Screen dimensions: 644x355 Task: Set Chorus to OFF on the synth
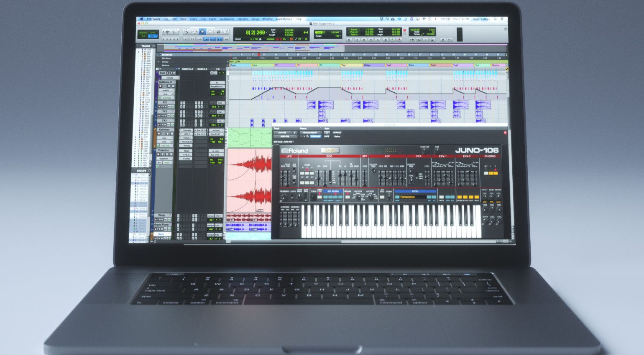click(486, 173)
